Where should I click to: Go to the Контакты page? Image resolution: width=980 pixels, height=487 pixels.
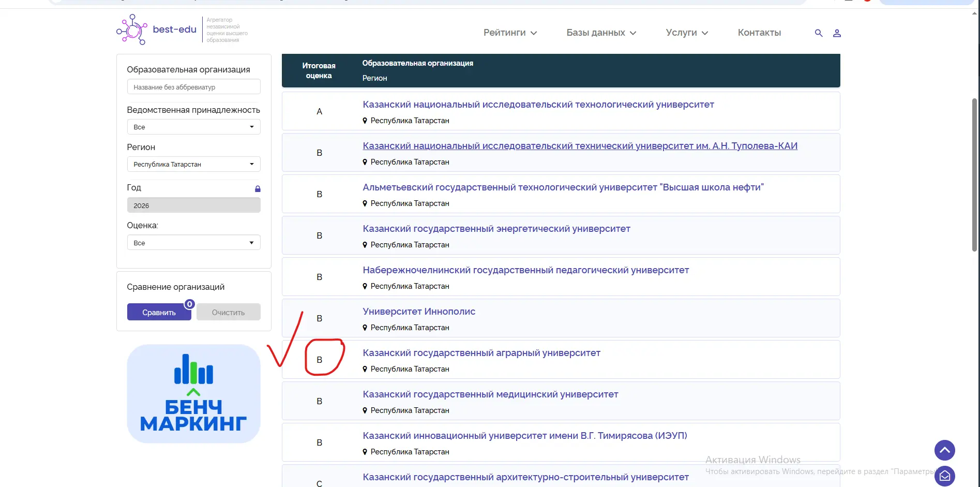[759, 33]
